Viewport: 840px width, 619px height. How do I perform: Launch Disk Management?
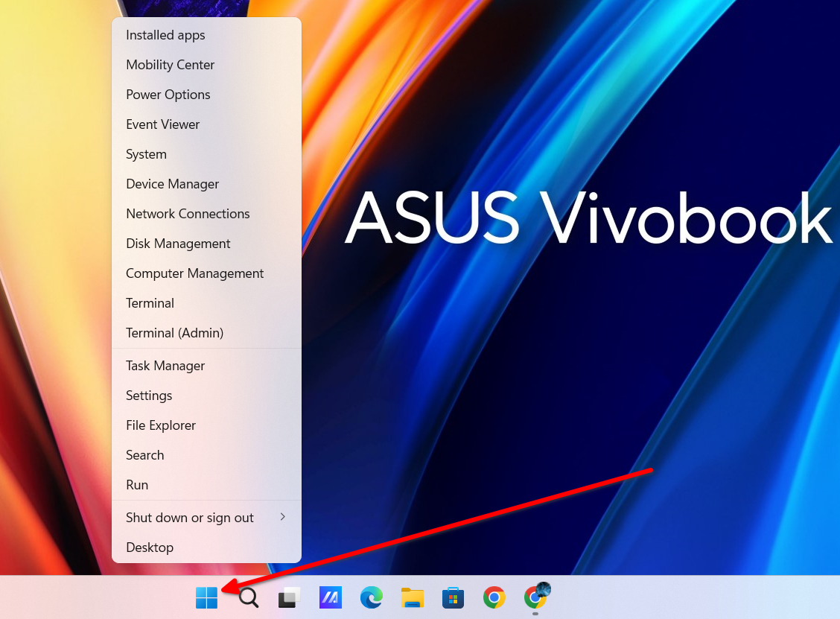tap(206, 244)
